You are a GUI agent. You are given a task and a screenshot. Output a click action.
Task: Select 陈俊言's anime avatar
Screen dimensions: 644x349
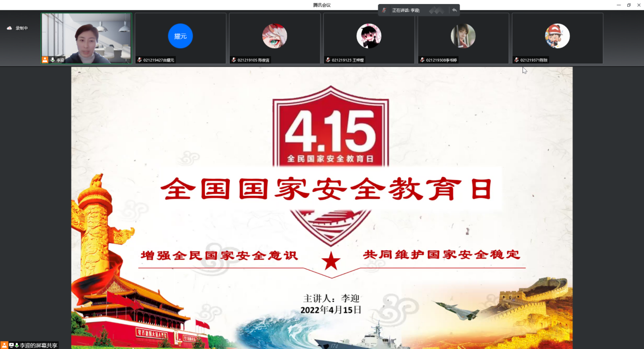(x=274, y=36)
